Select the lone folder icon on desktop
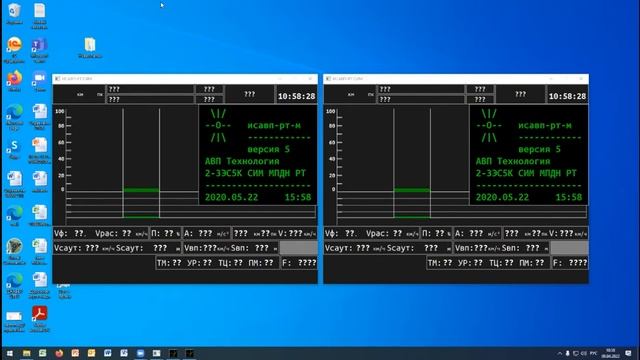 [90, 47]
